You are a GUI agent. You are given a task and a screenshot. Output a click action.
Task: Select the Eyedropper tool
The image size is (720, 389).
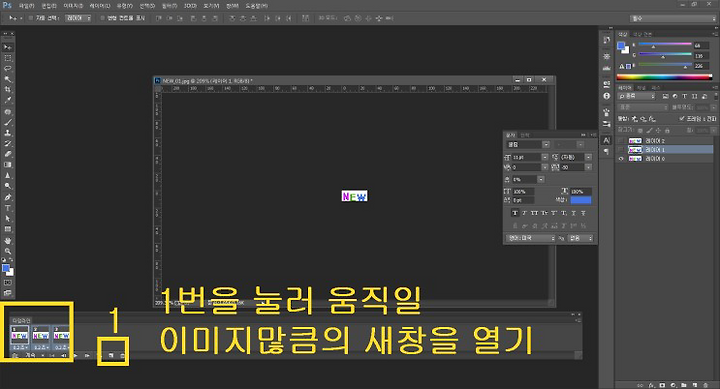[x=8, y=101]
